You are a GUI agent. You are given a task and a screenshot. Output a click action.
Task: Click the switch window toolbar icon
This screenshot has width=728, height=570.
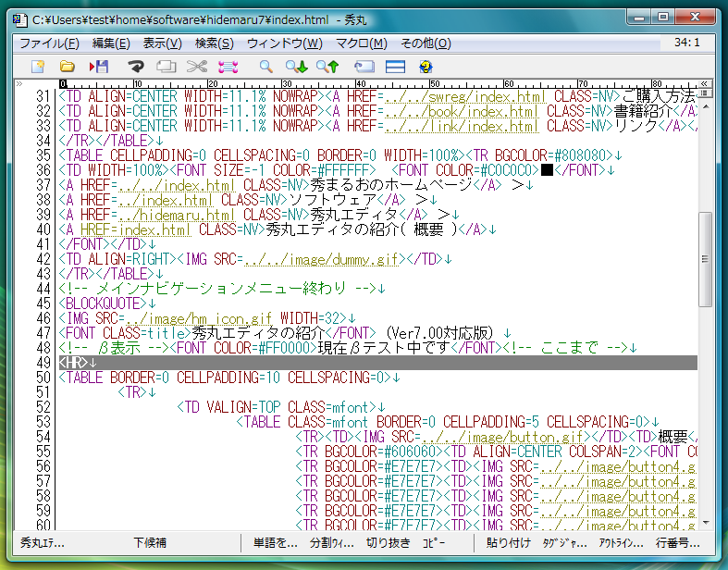tap(364, 67)
